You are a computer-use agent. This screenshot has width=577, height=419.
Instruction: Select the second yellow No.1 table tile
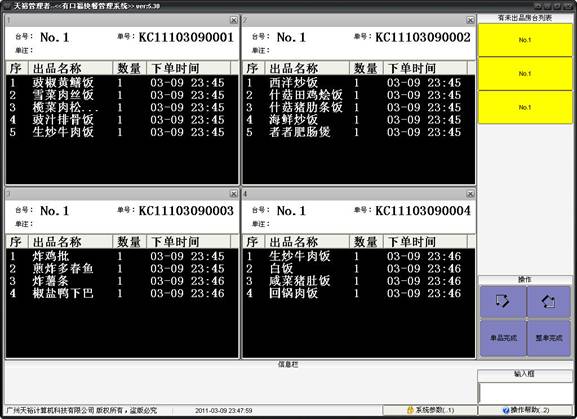[x=525, y=74]
